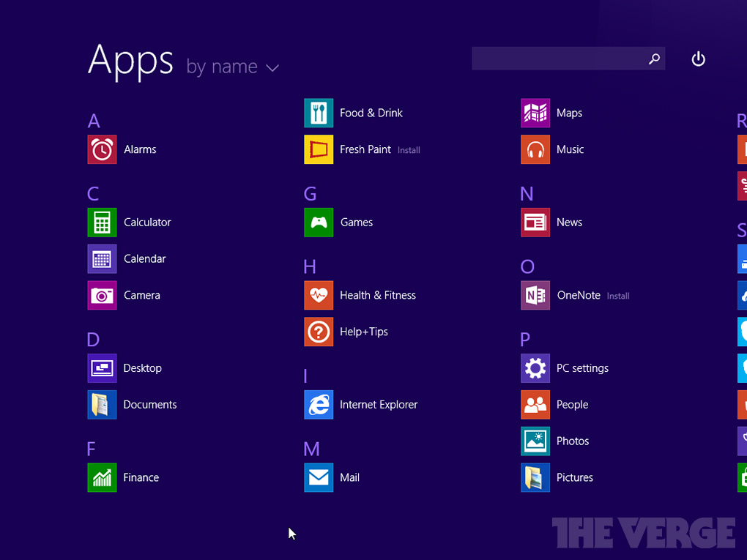Click the 'Camera' app name
This screenshot has width=747, height=560.
[142, 295]
